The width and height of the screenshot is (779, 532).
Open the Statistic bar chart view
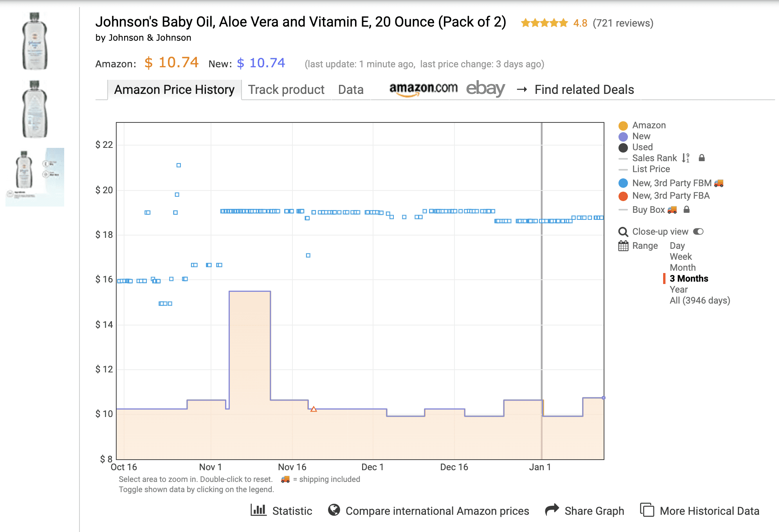tap(258, 510)
